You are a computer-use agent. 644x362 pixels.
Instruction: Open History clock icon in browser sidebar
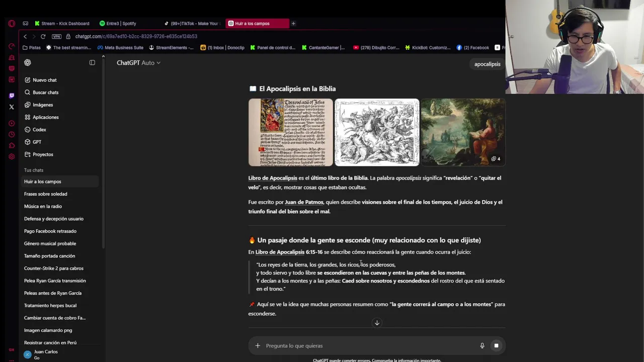click(x=12, y=134)
